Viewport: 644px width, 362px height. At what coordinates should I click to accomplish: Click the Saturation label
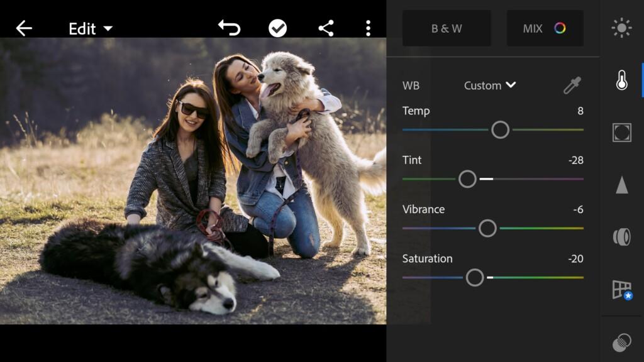(x=427, y=258)
